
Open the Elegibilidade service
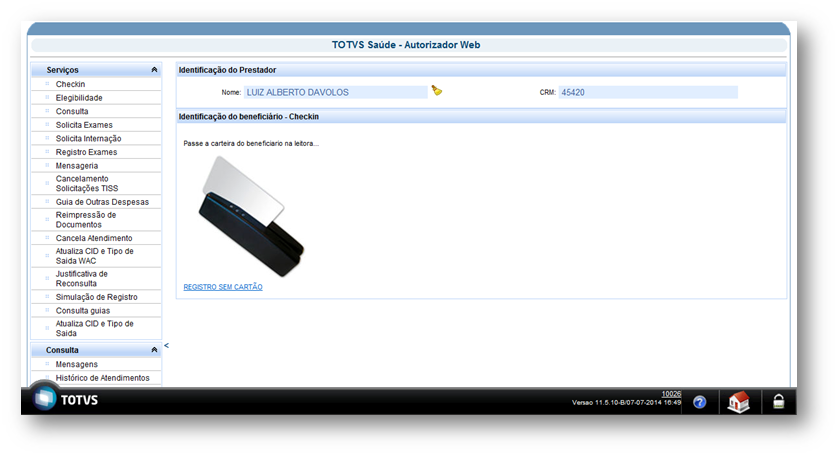[79, 98]
